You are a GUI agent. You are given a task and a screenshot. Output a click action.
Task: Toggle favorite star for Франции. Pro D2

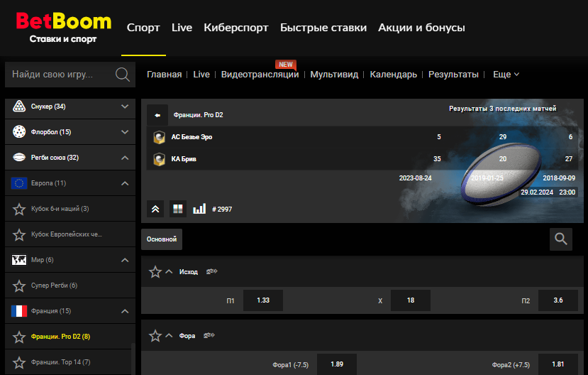point(19,337)
